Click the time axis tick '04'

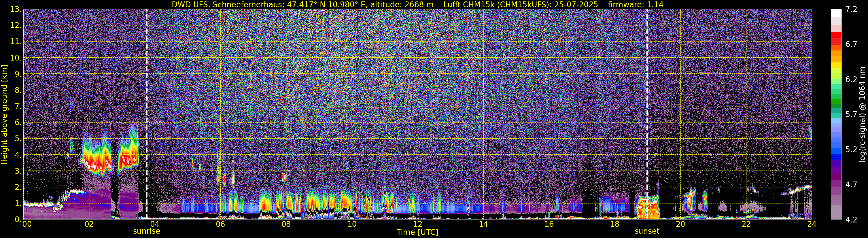pyautogui.click(x=155, y=224)
